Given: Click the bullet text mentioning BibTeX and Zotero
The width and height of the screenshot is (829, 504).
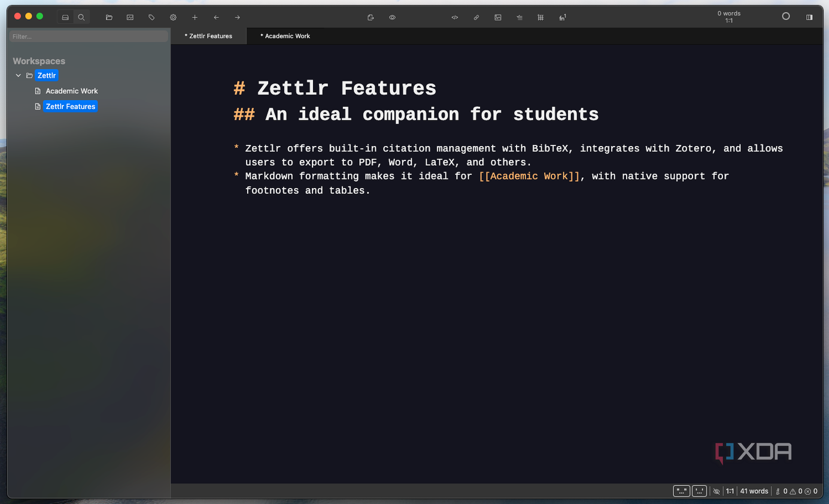Looking at the screenshot, I should [x=514, y=155].
